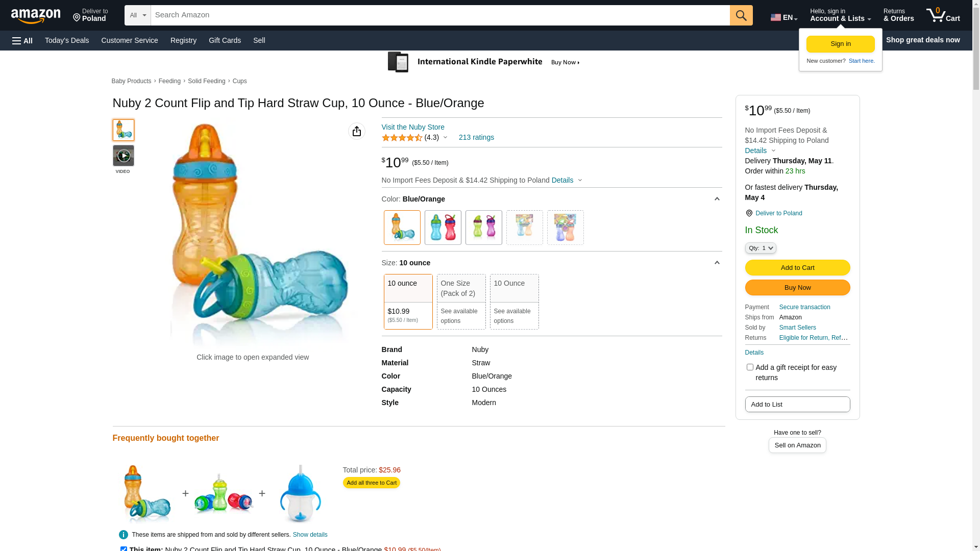Screen dimensions: 980x551
Task: Click the search magnifier button
Action: coord(741,15)
